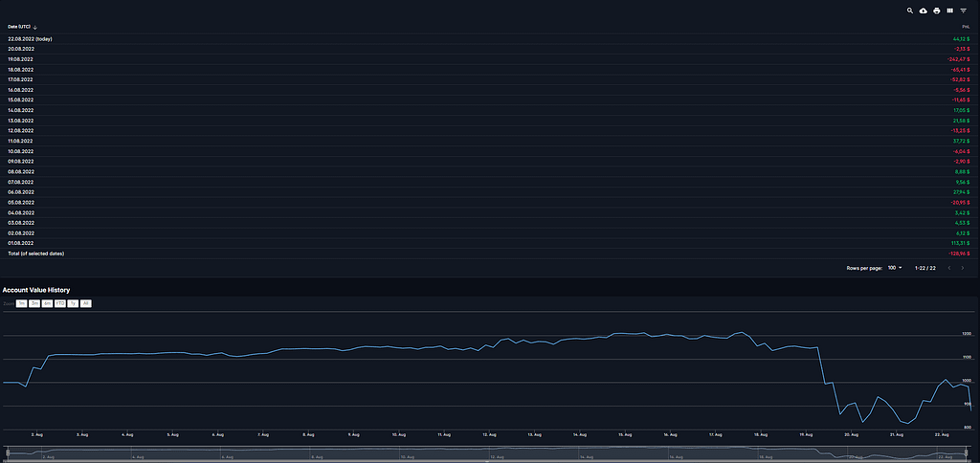Open the table search icon
Image resolution: width=980 pixels, height=463 pixels.
tap(910, 11)
